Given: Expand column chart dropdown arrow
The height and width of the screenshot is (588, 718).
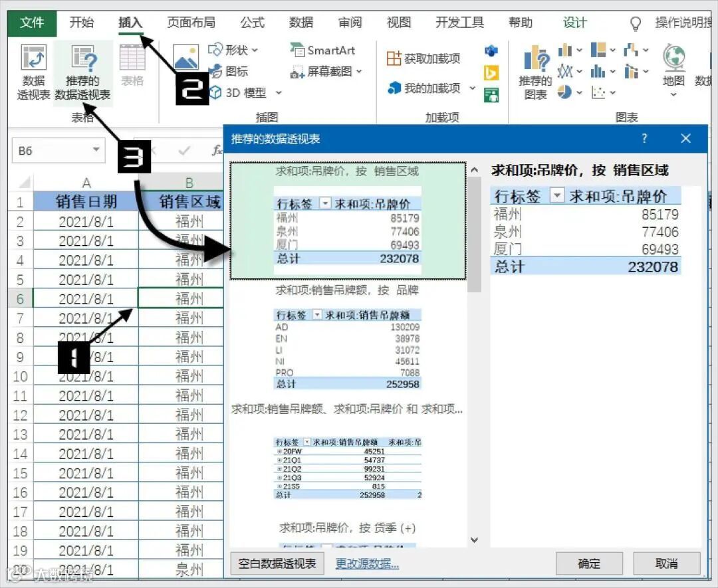Looking at the screenshot, I should [580, 50].
